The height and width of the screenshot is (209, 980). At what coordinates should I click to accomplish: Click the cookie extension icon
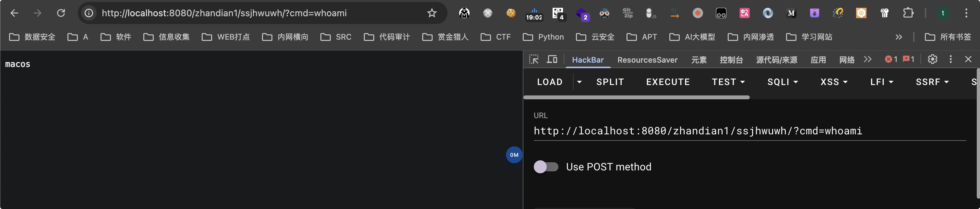click(511, 13)
